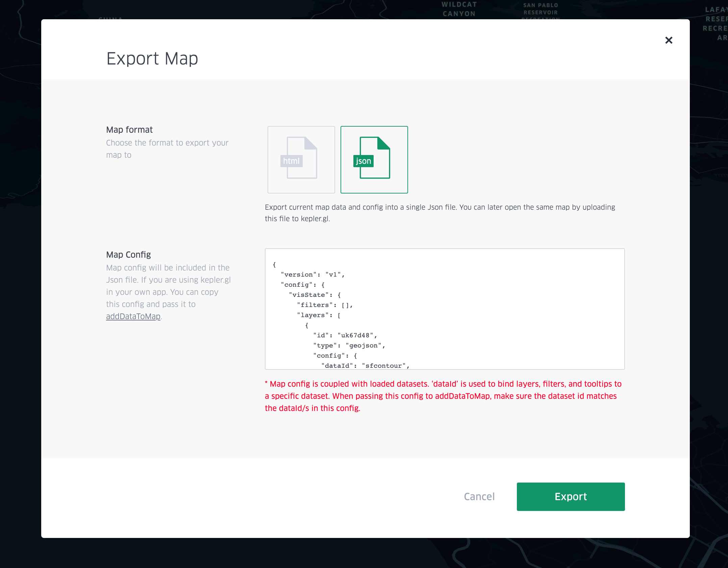Select the Map Config heading
Viewport: 728px width, 568px height.
coord(128,254)
